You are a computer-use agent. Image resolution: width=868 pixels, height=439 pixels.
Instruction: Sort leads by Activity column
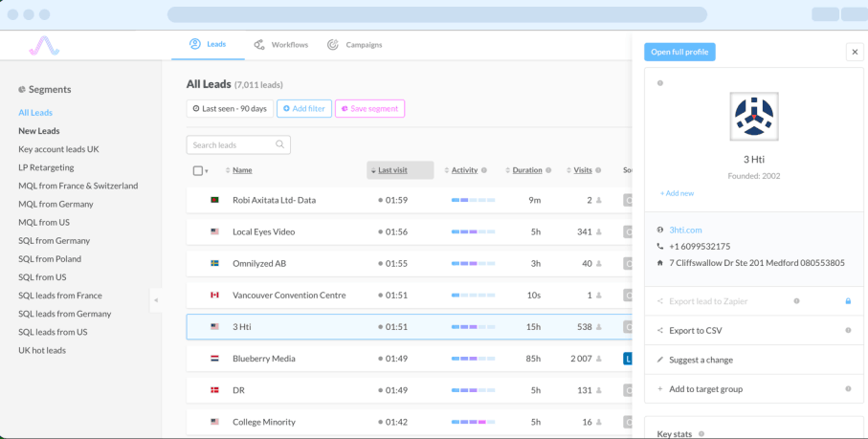point(464,170)
